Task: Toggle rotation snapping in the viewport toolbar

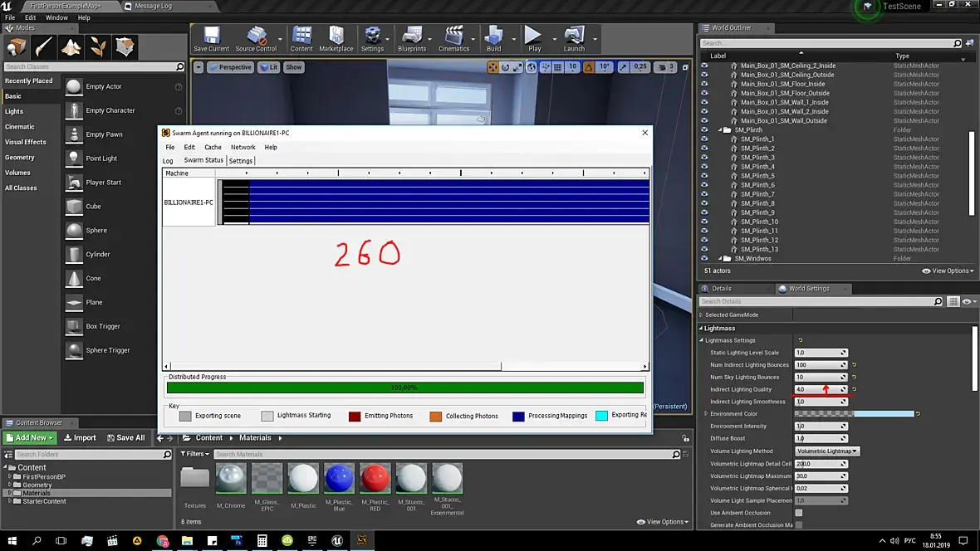Action: point(589,67)
